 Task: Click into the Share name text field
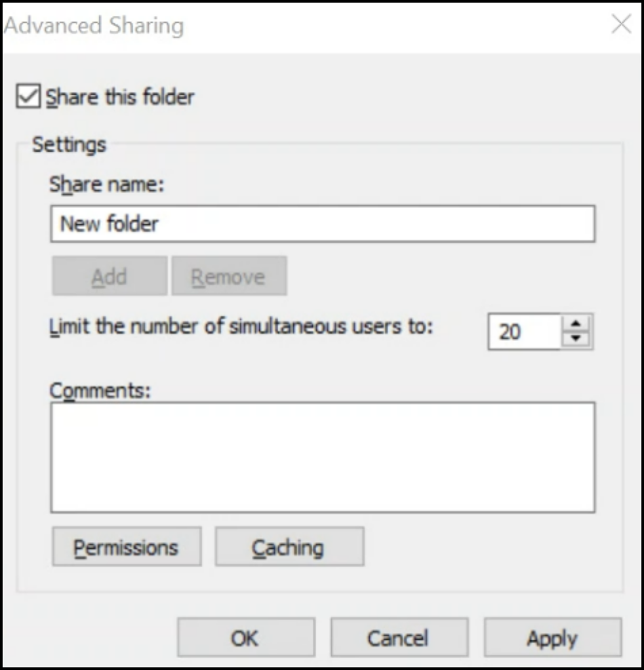pos(322,224)
